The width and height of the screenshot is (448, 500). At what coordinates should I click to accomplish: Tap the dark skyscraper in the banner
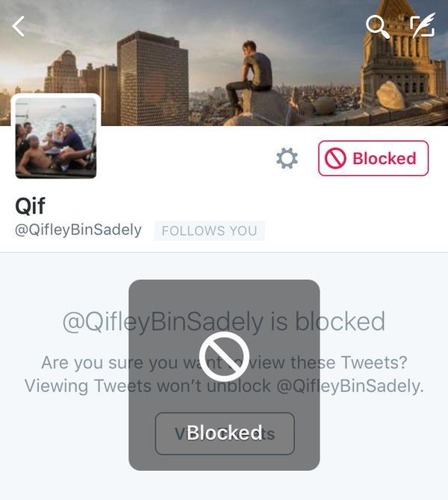tap(152, 78)
